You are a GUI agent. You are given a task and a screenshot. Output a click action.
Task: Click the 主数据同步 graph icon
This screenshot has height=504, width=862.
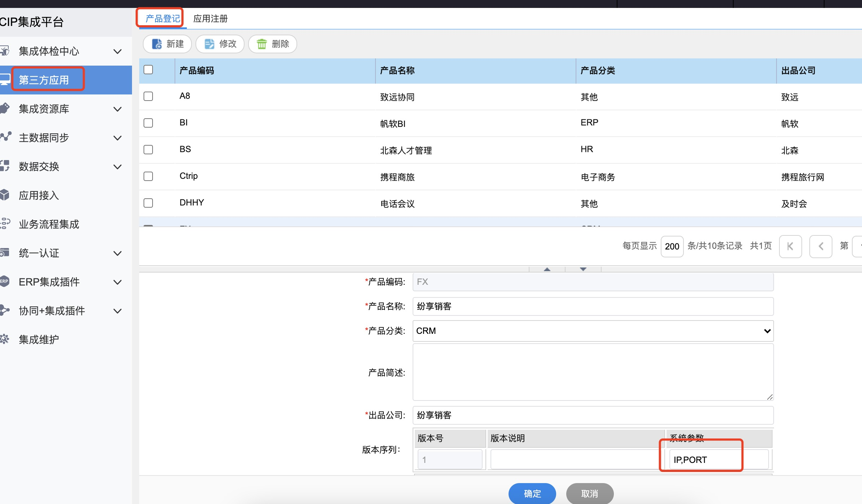[5, 137]
